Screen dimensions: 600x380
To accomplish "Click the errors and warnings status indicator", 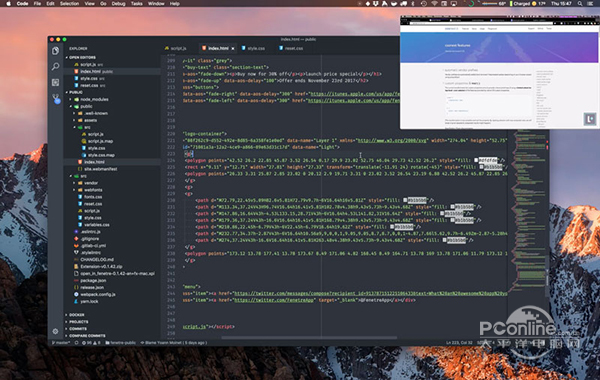I will tap(91, 343).
